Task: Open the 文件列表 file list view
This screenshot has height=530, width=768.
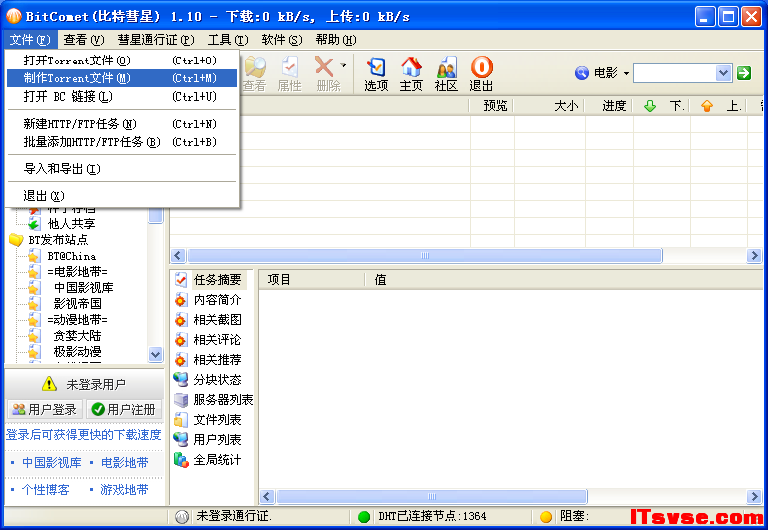Action: (208, 420)
